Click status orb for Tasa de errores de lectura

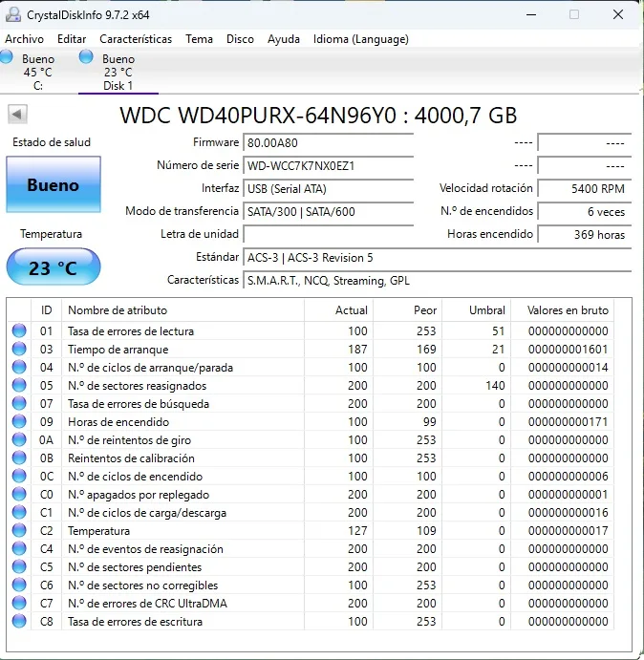19,331
